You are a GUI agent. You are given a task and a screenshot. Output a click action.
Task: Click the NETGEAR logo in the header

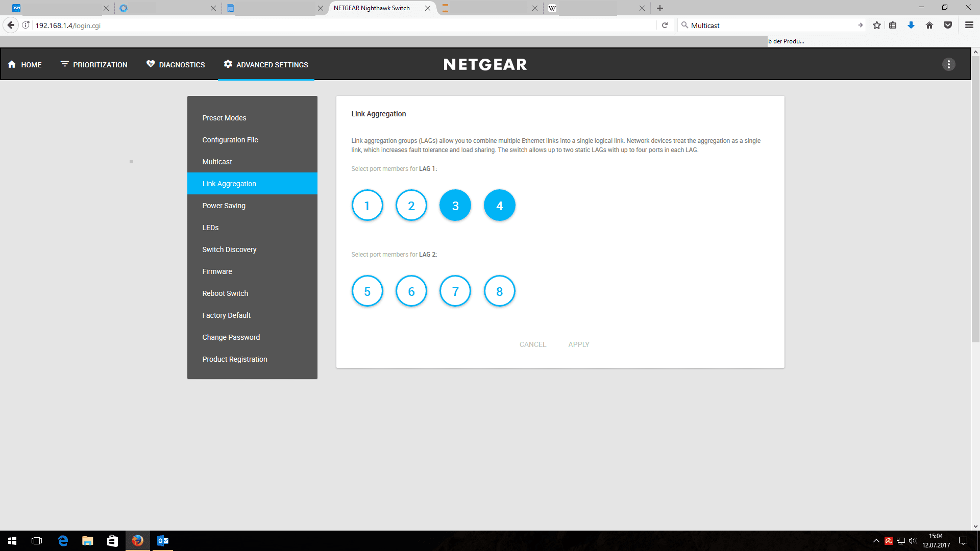(x=485, y=64)
